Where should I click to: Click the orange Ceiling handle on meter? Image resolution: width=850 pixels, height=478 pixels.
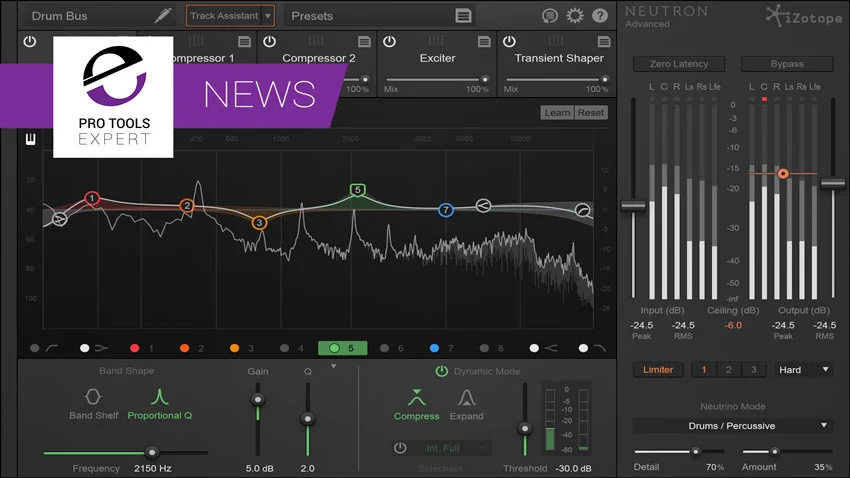point(783,173)
